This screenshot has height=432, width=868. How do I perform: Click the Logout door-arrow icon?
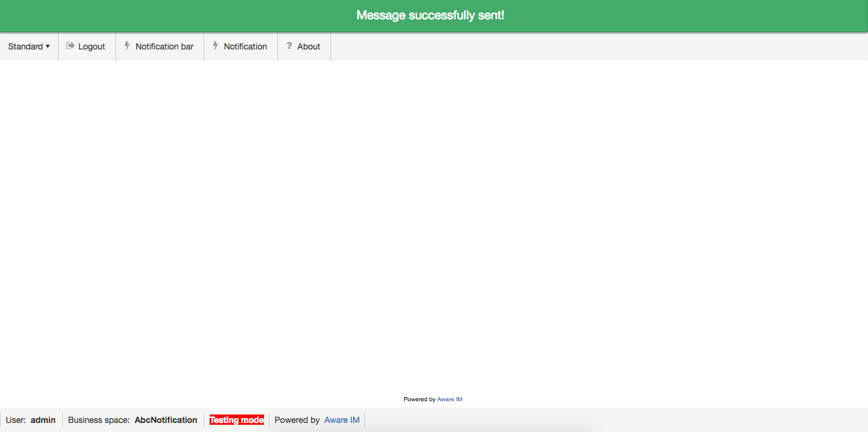pos(70,46)
